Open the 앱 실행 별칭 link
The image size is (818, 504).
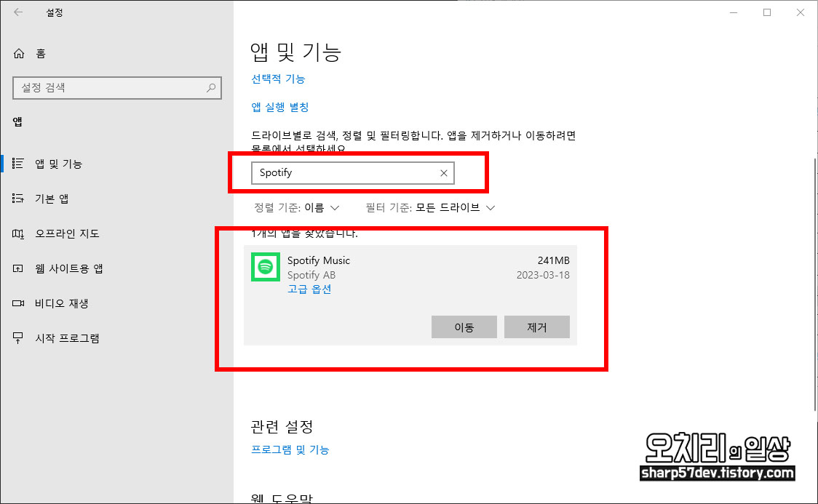coord(280,107)
